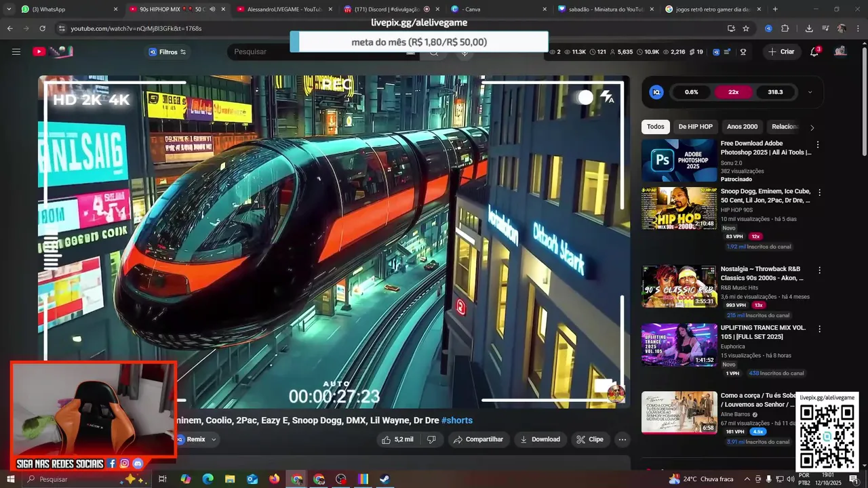Screen dimensions: 868x488
Task: Click the Clipe scissors button
Action: pos(590,439)
